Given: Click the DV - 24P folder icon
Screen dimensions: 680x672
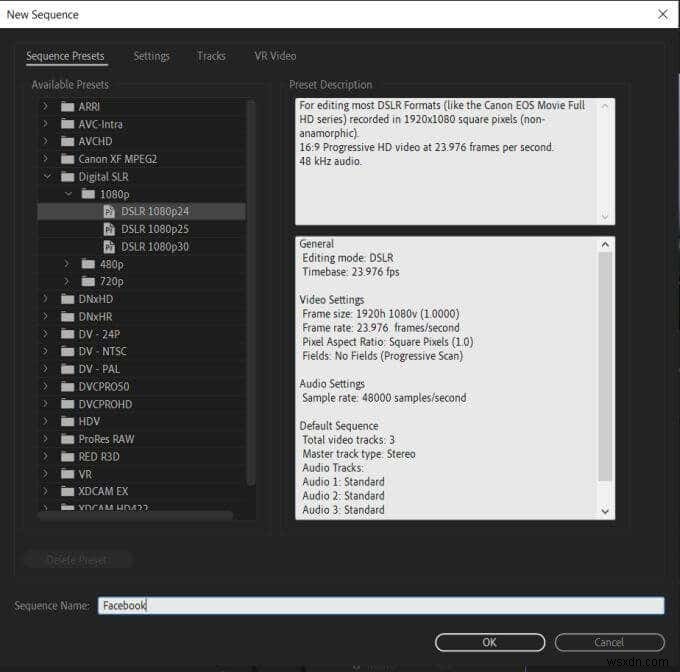Looking at the screenshot, I should click(x=67, y=334).
